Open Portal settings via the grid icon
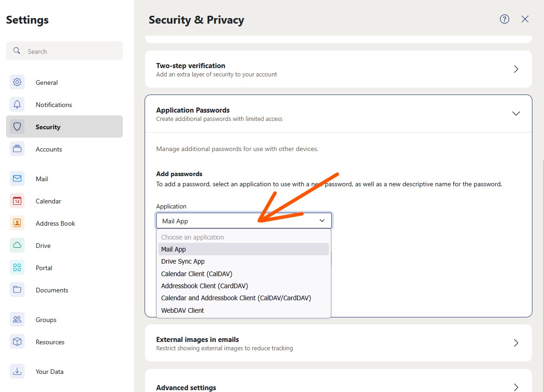544x392 pixels. tap(17, 267)
